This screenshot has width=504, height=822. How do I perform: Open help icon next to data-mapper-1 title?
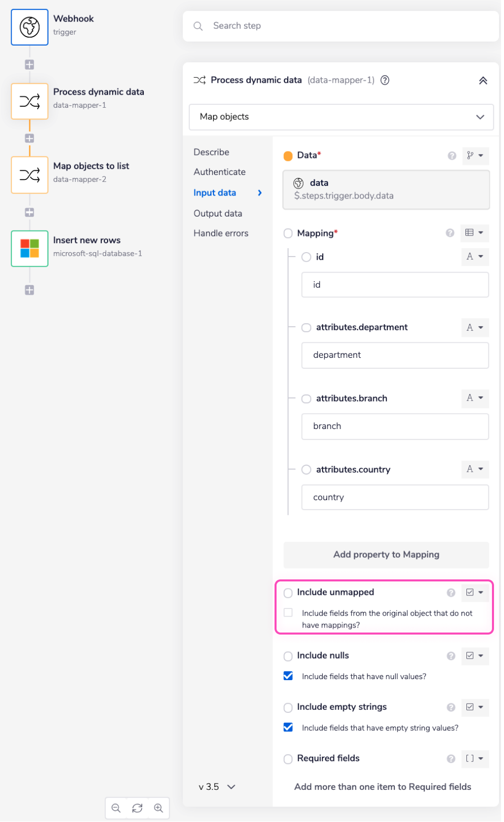point(385,80)
